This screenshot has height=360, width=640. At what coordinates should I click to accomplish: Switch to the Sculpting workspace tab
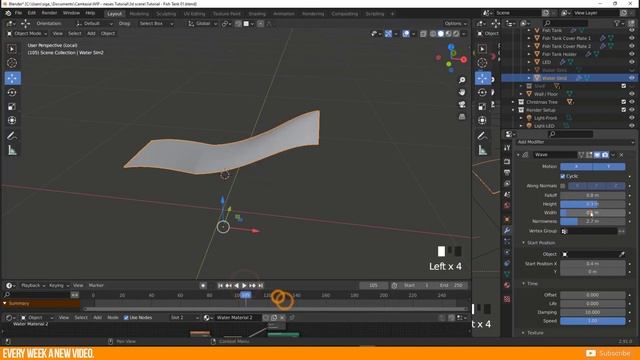point(166,14)
